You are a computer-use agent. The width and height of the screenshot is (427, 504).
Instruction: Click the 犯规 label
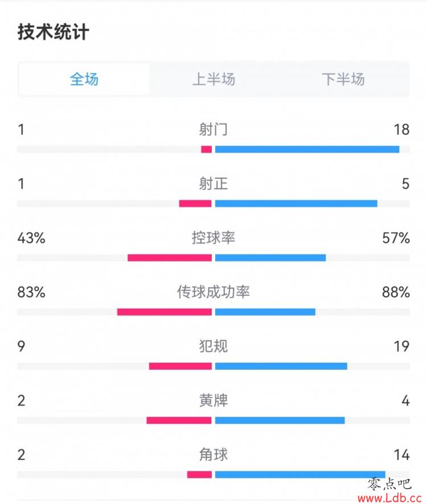213,346
